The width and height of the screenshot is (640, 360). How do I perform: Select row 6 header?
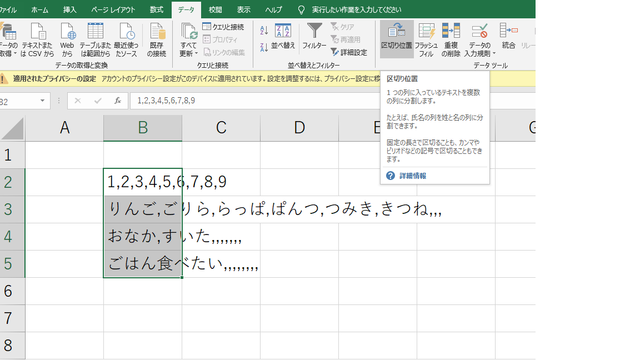point(12,291)
